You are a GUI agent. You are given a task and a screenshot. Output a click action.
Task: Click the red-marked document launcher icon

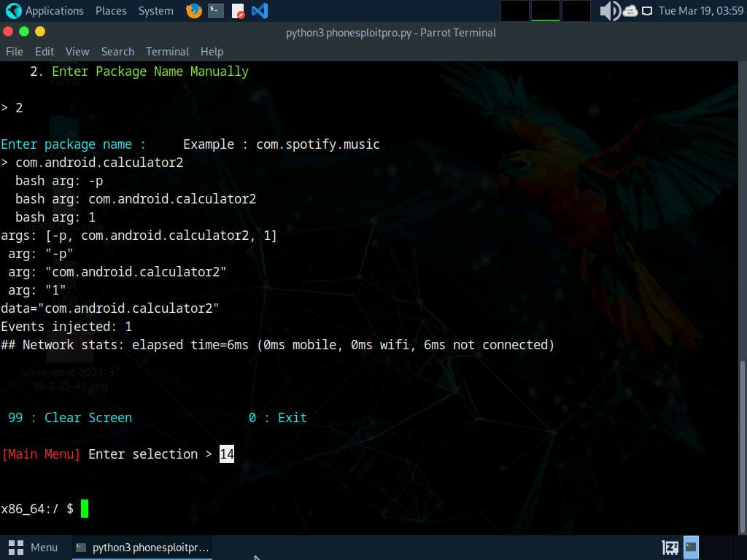(238, 11)
